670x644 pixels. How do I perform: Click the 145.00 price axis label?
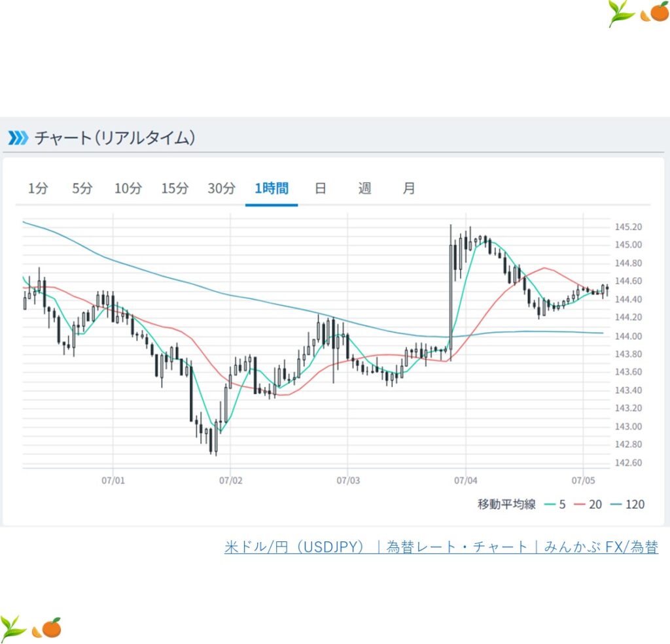628,245
